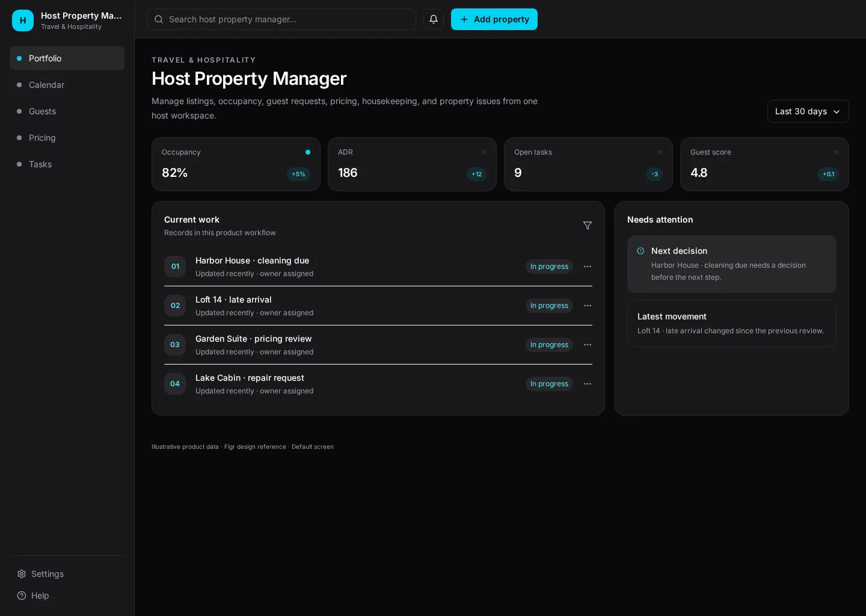Click the +12 ADR change badge

pyautogui.click(x=476, y=174)
